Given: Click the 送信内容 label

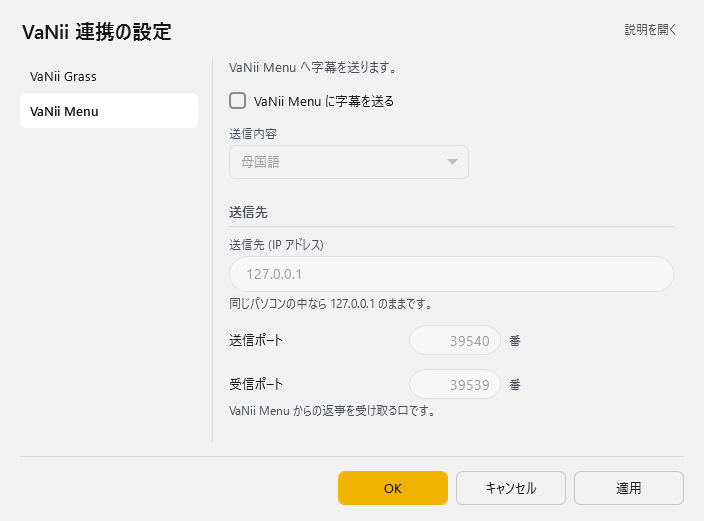Looking at the screenshot, I should point(253,133).
